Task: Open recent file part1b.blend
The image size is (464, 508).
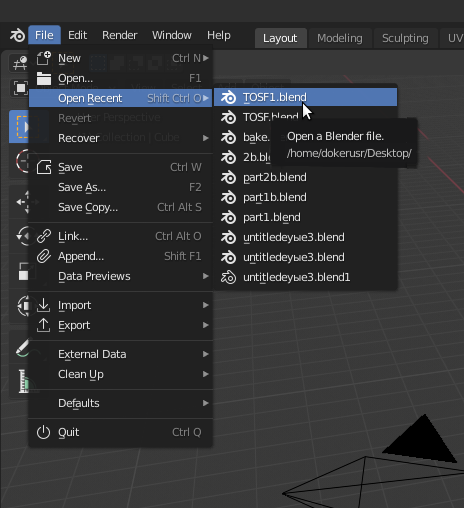Action: pos(305,197)
